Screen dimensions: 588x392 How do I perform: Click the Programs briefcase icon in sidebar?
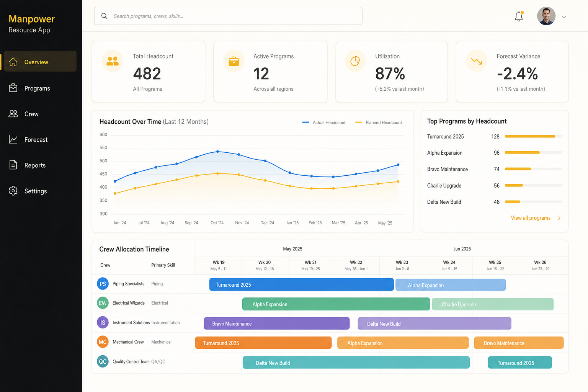click(x=13, y=88)
